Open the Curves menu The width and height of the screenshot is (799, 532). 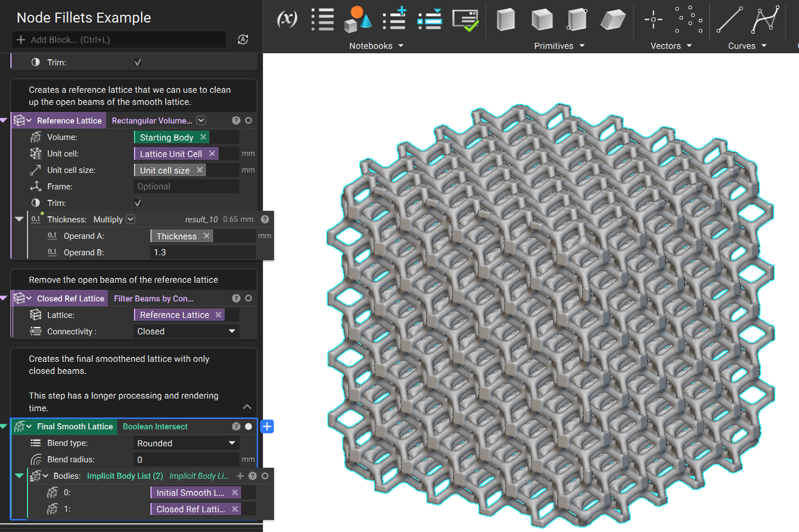pos(747,46)
